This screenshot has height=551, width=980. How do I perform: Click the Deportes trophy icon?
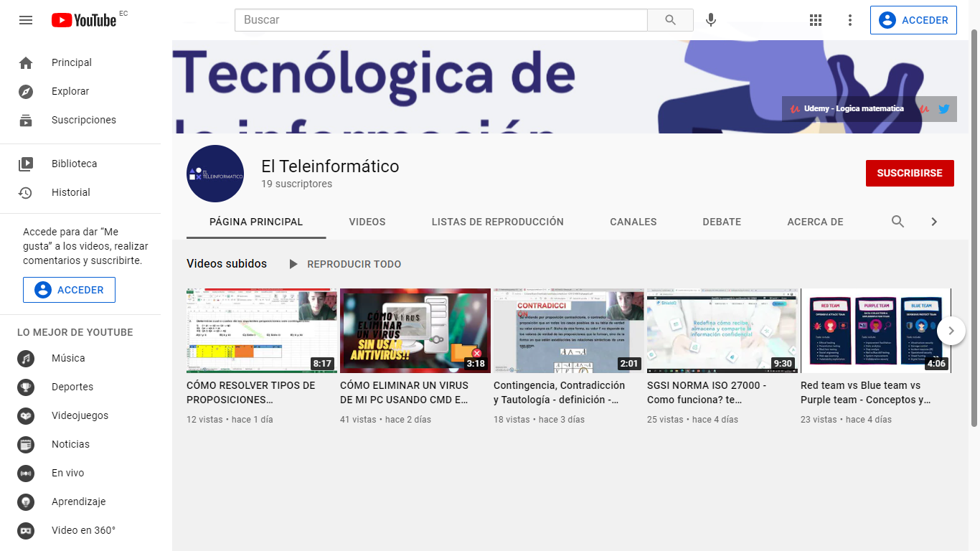click(x=26, y=387)
